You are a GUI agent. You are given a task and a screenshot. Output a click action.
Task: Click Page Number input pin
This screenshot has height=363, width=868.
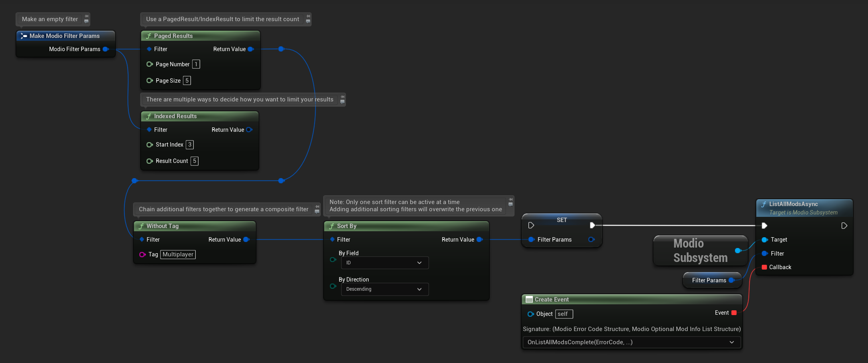click(x=150, y=64)
